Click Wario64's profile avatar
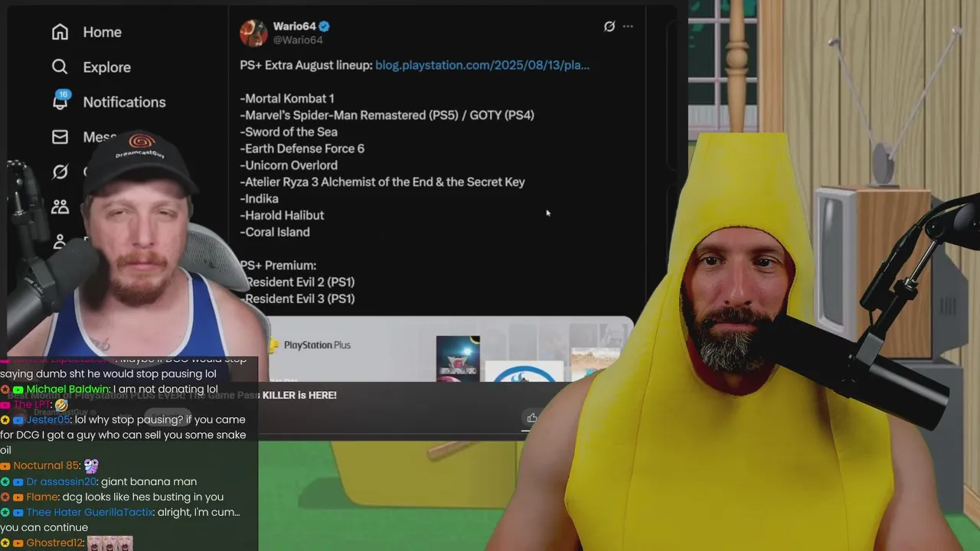This screenshot has width=980, height=551. click(x=253, y=33)
